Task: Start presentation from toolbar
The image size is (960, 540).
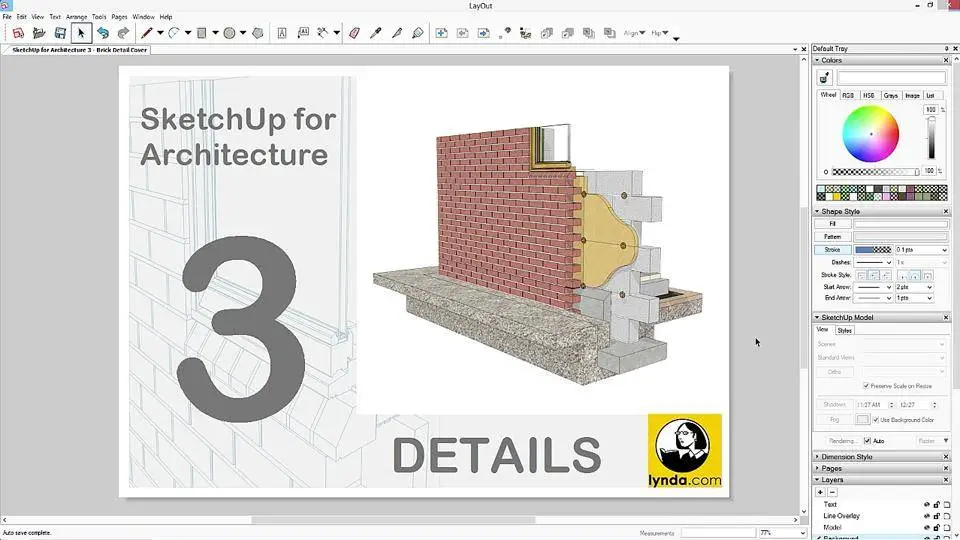Action: point(504,33)
